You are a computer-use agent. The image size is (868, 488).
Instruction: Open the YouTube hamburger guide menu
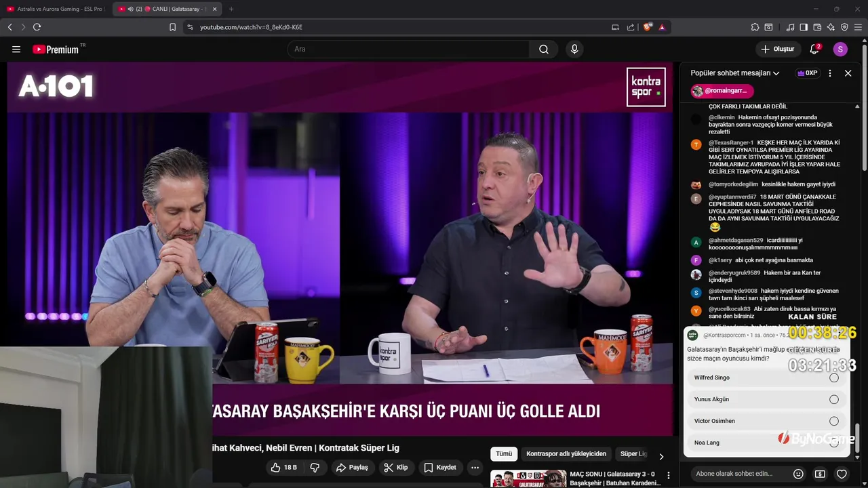coord(16,49)
